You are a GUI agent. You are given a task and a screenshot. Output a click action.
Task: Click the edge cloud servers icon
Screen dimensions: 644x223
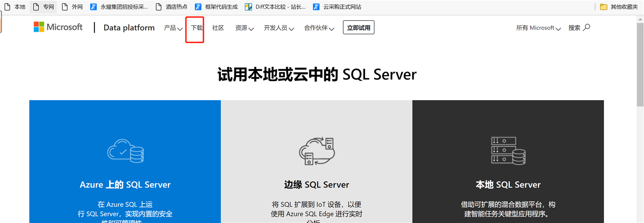point(317,151)
